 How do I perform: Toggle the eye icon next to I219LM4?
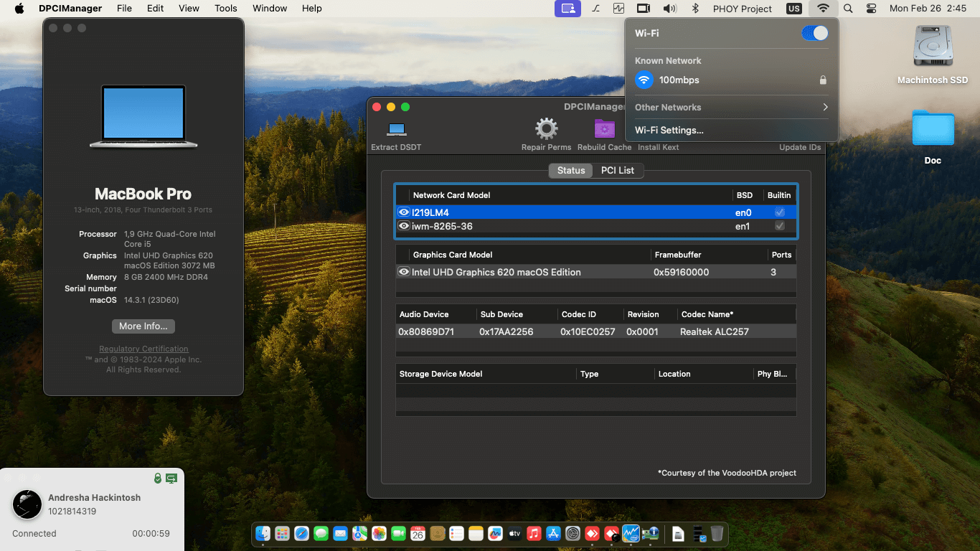click(x=403, y=212)
